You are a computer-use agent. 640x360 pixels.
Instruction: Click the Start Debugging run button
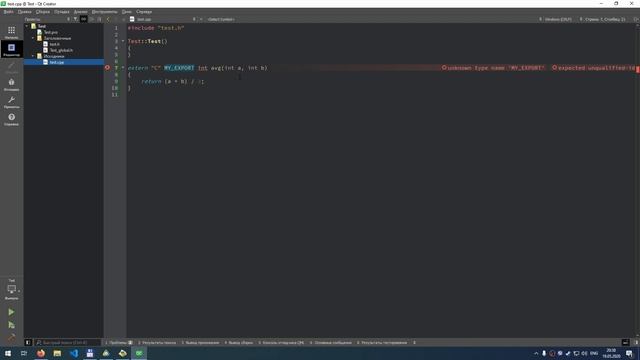[x=11, y=325]
